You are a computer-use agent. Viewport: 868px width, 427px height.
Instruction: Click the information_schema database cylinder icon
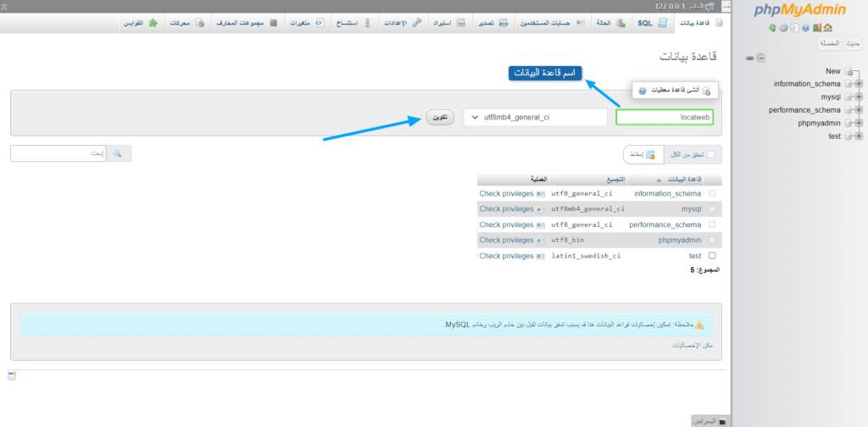848,84
